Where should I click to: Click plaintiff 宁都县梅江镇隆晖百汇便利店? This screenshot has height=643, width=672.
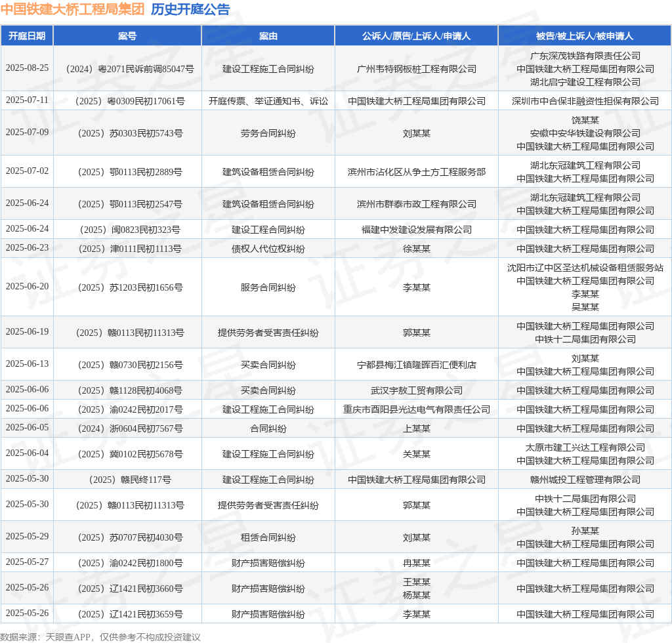coord(417,365)
